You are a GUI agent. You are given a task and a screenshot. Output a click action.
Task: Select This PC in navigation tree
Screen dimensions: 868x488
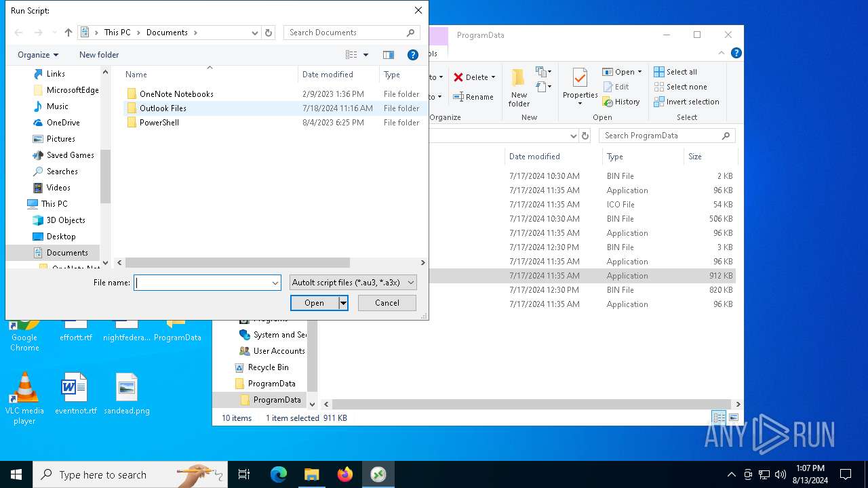[54, 204]
